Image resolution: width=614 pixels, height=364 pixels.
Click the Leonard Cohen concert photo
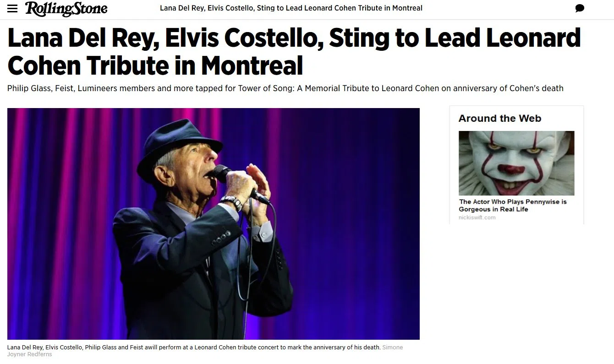pos(213,223)
